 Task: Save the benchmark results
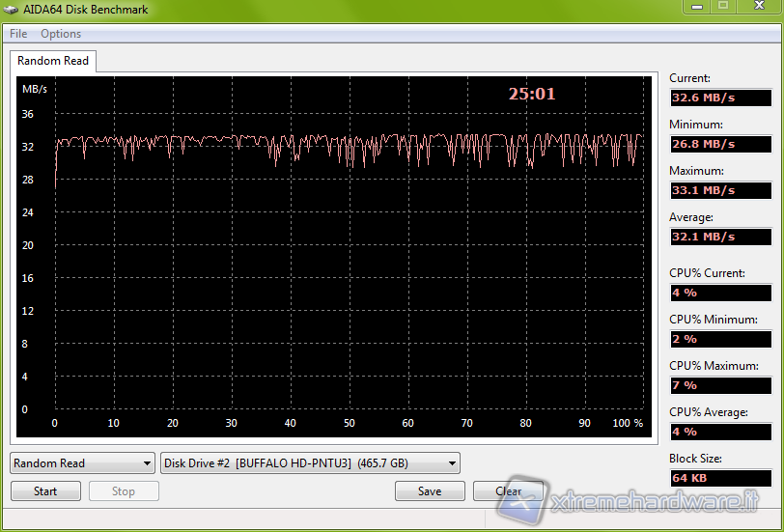(x=430, y=491)
